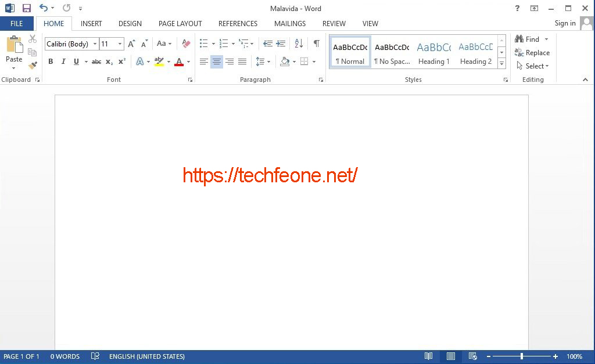Check proofing errors icon in status bar
Image resolution: width=595 pixels, height=364 pixels.
[95, 356]
